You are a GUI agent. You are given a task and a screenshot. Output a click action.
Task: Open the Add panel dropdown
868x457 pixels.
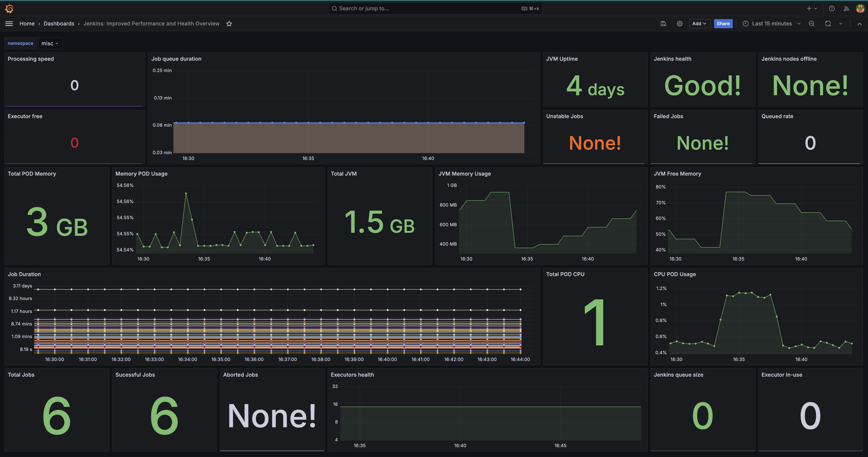click(699, 24)
